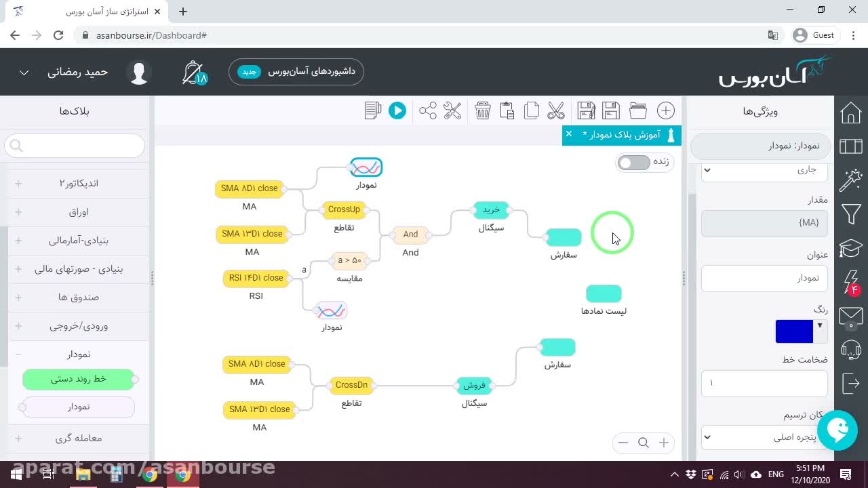This screenshot has width=868, height=488.
Task: Click the scissors cut icon
Action: (x=555, y=110)
